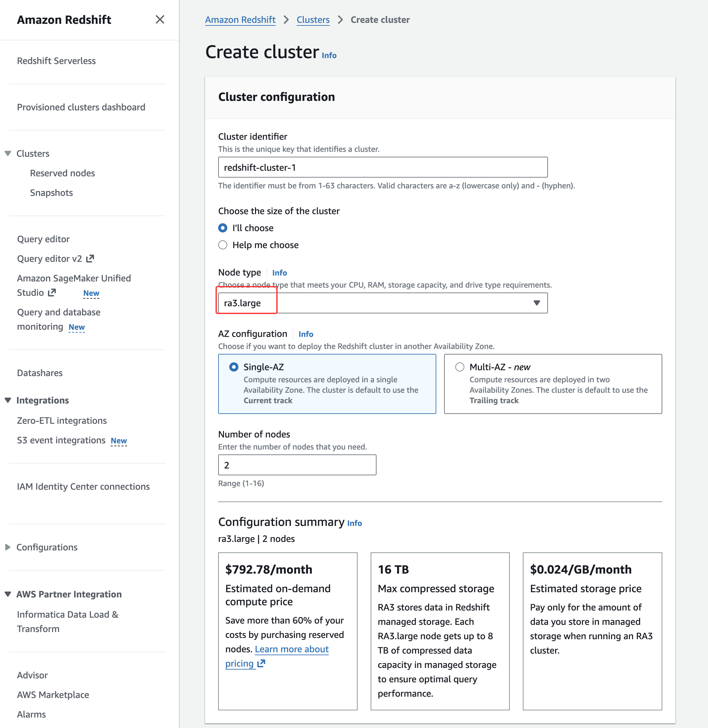Collapse the Clusters section triangle

pyautogui.click(x=8, y=153)
